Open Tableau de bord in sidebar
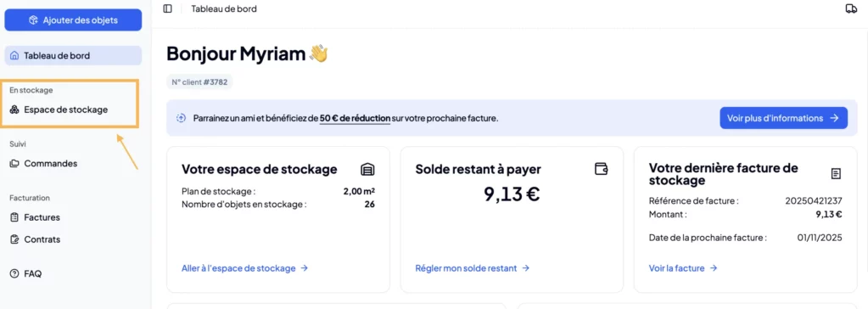868x309 pixels. pos(73,55)
